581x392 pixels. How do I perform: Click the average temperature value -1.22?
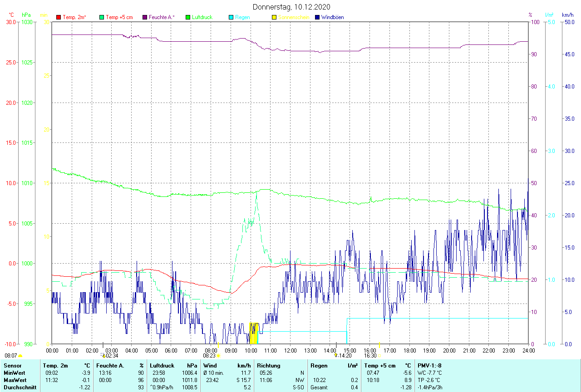pos(84,387)
